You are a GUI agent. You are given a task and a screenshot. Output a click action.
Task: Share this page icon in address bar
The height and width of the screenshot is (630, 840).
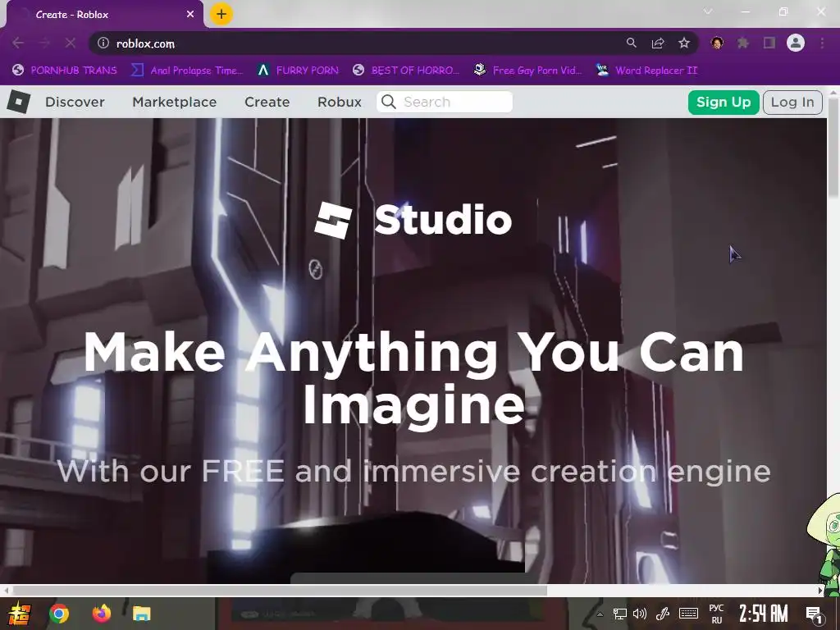pos(658,43)
